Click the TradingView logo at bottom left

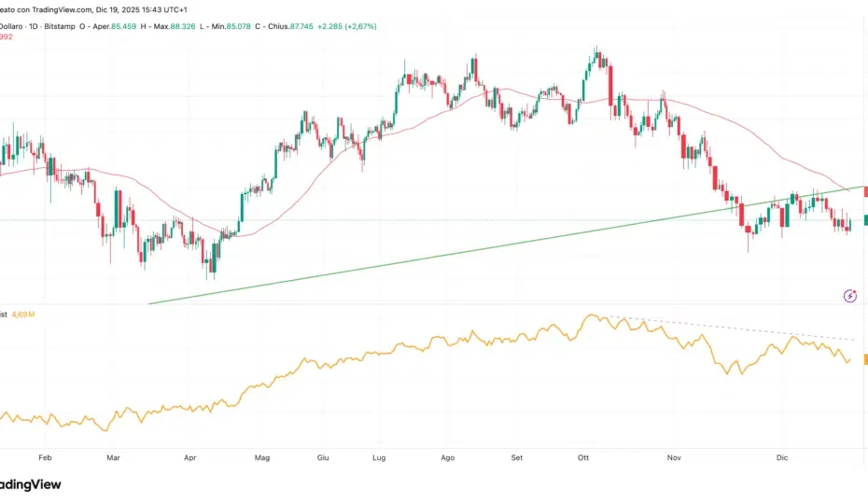[x=30, y=484]
